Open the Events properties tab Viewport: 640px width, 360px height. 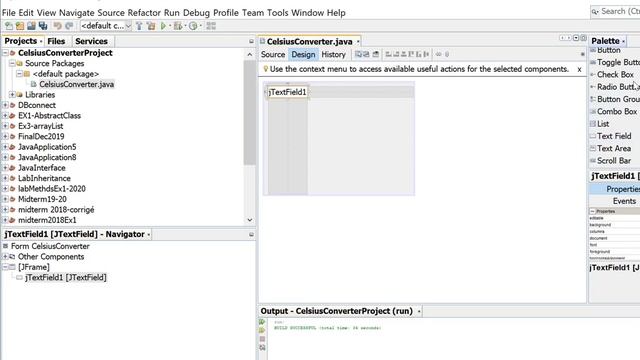(624, 201)
